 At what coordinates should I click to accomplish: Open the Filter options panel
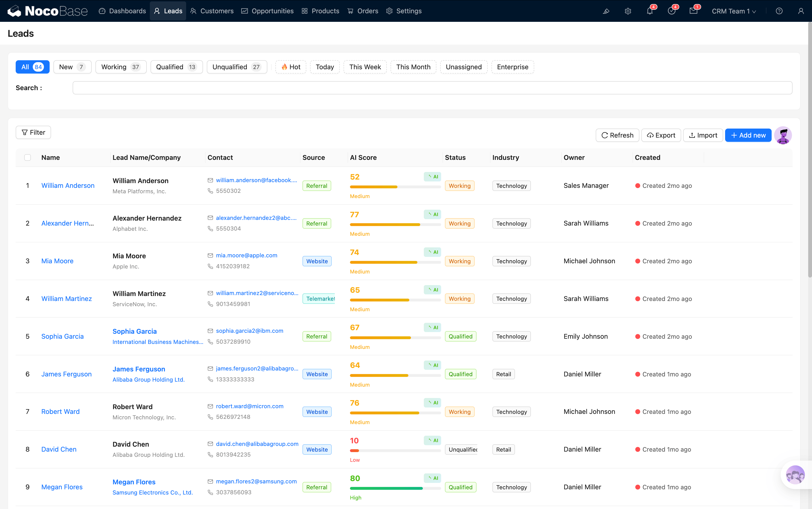[x=33, y=132]
